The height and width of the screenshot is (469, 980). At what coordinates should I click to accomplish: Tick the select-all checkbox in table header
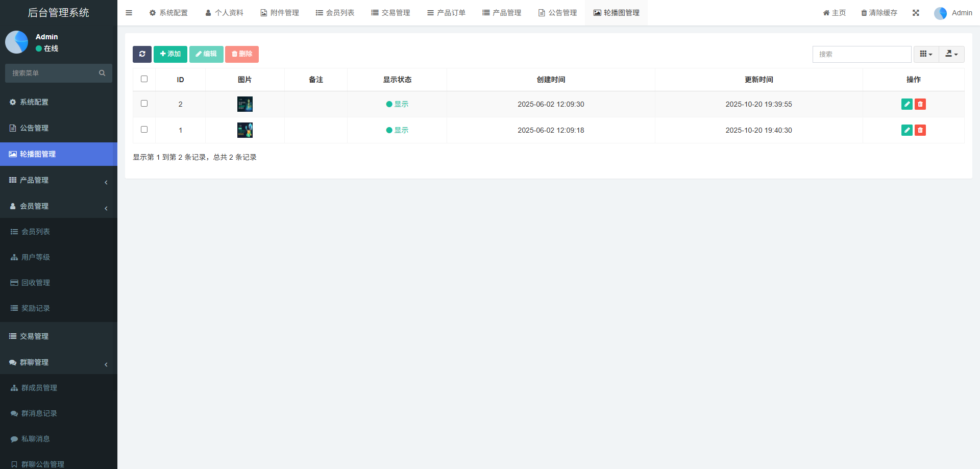tap(144, 79)
